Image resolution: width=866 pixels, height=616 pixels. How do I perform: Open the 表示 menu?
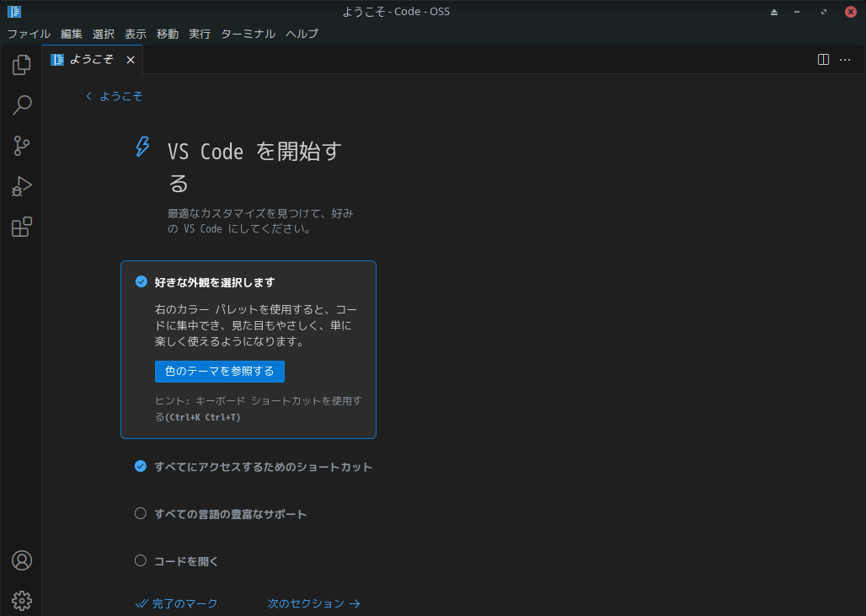pyautogui.click(x=136, y=34)
